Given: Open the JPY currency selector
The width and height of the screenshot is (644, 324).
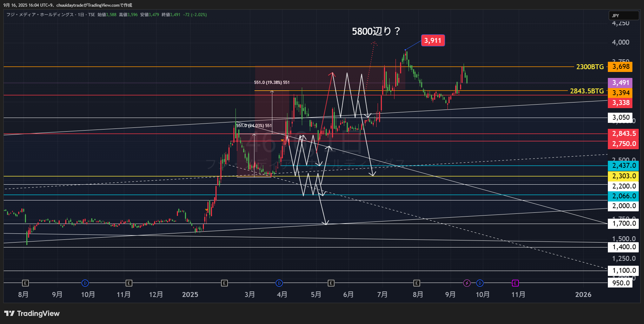Looking at the screenshot, I should (623, 15).
